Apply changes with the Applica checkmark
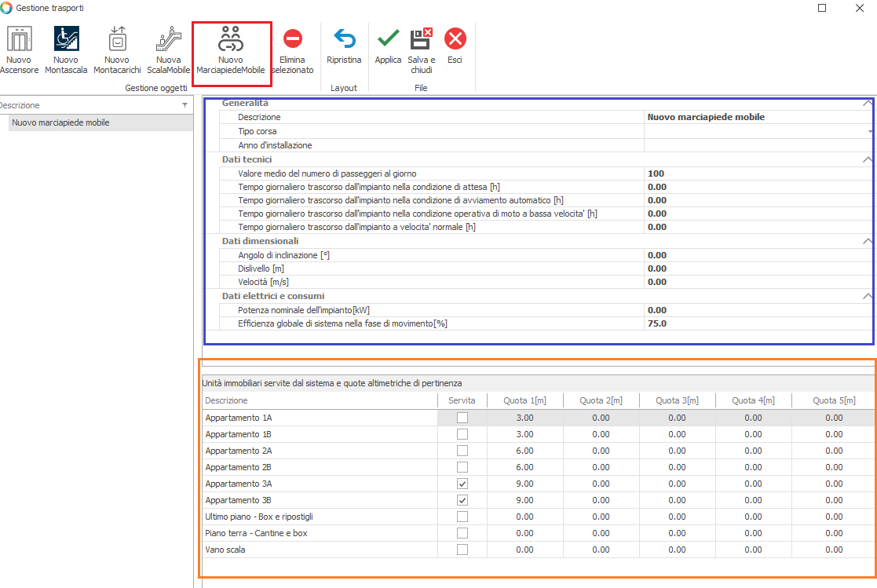 (388, 39)
